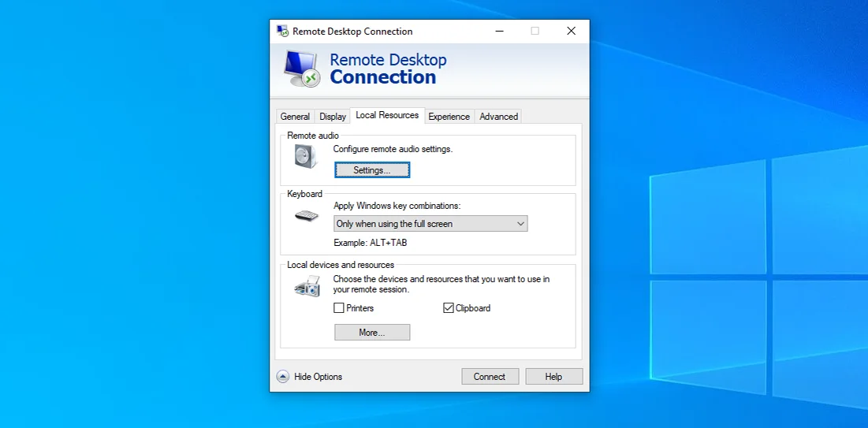This screenshot has height=428, width=868.
Task: Uncheck the Clipboard checkbox
Action: pyautogui.click(x=449, y=308)
